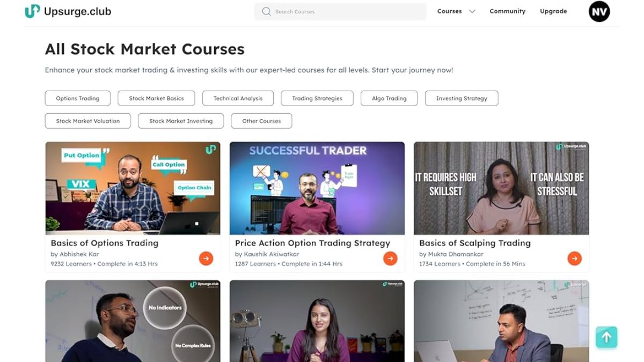Open the Basics of Options Trading thumbnail

[133, 188]
